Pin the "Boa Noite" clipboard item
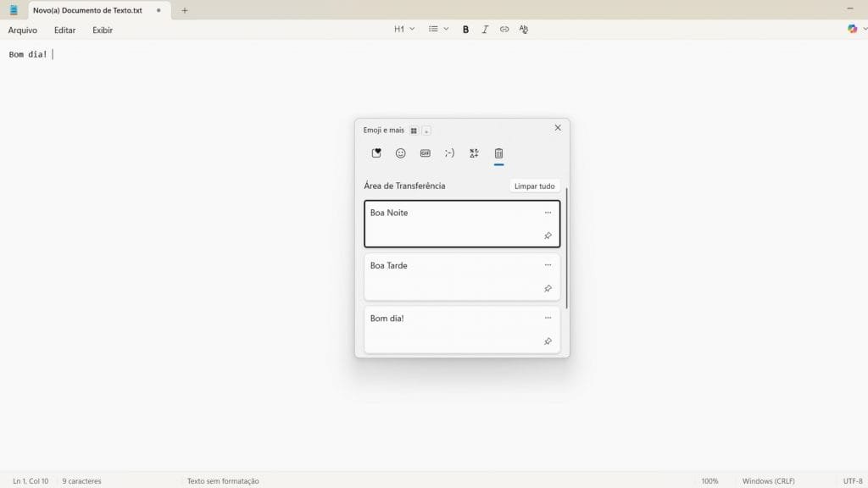Image resolution: width=868 pixels, height=488 pixels. pyautogui.click(x=548, y=236)
